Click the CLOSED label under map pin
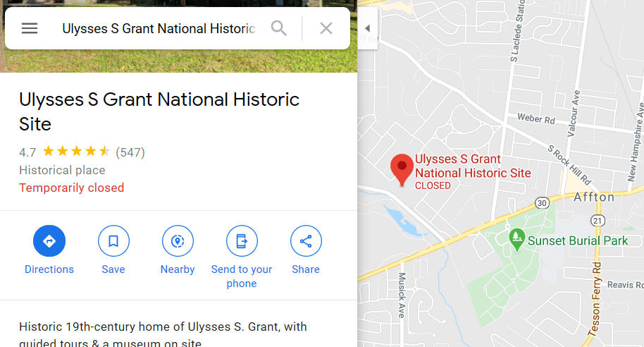The height and width of the screenshot is (347, 644). [433, 185]
